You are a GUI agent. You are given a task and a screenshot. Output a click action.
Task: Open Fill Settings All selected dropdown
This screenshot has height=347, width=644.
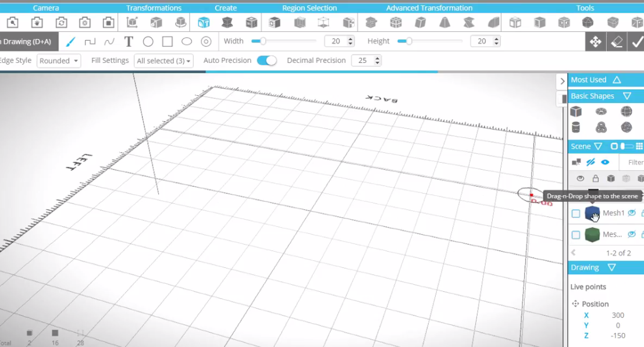point(163,60)
